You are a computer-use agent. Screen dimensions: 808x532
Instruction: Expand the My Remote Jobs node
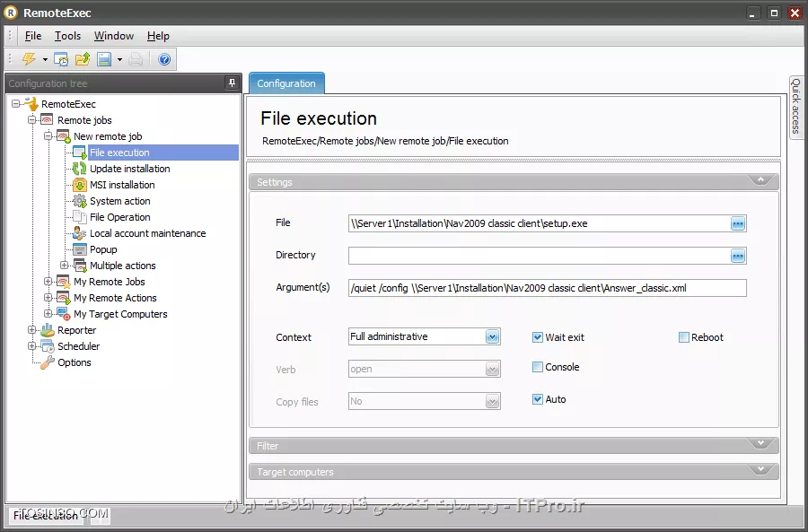[x=48, y=282]
